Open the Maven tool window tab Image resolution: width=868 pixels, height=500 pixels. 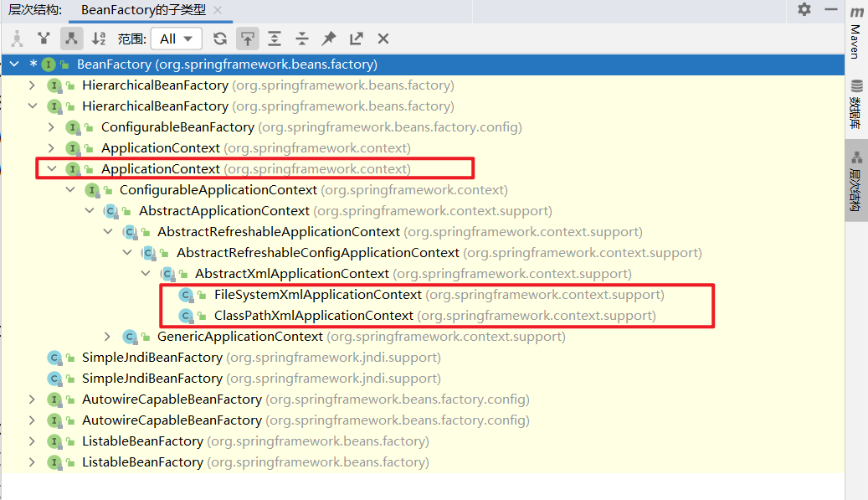[x=856, y=32]
